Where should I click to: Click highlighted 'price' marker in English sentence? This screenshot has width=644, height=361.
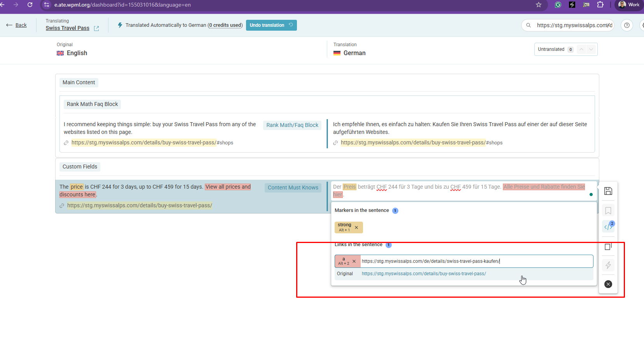[x=77, y=187]
